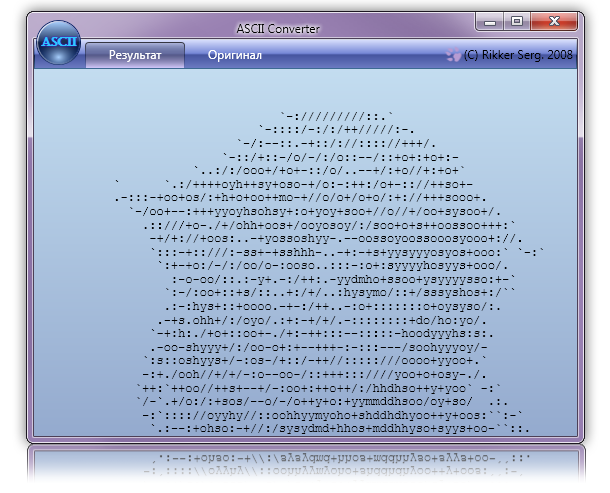The image size is (610, 493).
Task: Click the round ASCII logo icon
Action: 58,45
